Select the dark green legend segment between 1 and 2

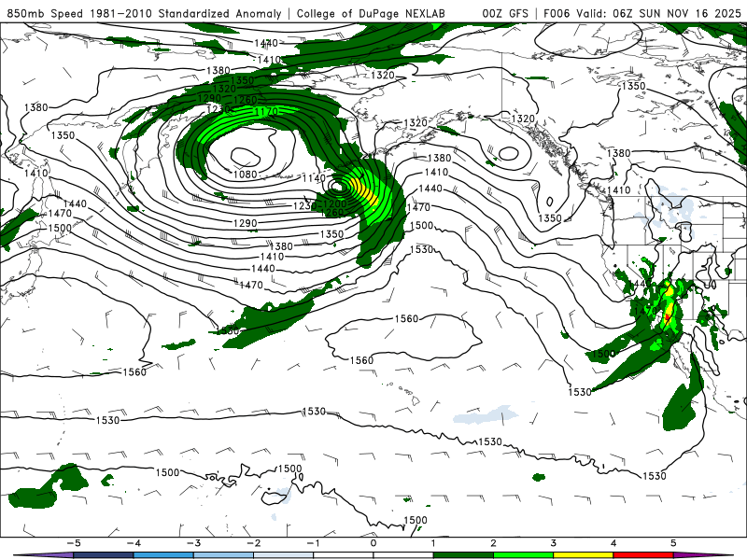click(x=463, y=555)
